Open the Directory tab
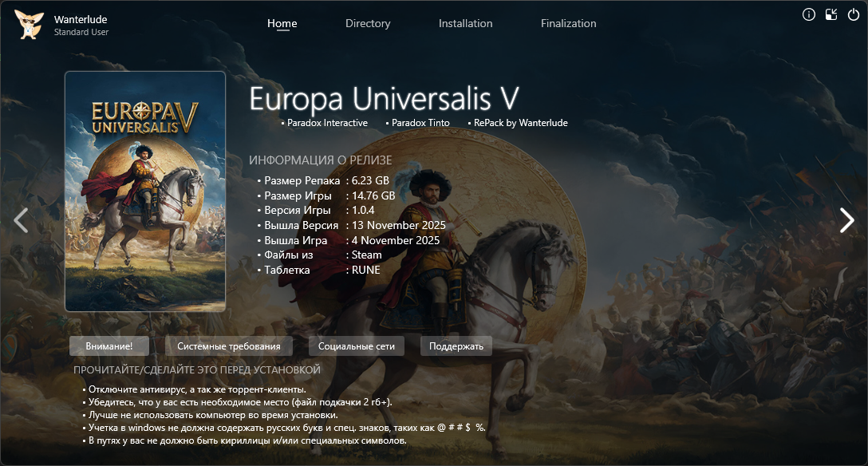The width and height of the screenshot is (868, 466). (x=368, y=23)
